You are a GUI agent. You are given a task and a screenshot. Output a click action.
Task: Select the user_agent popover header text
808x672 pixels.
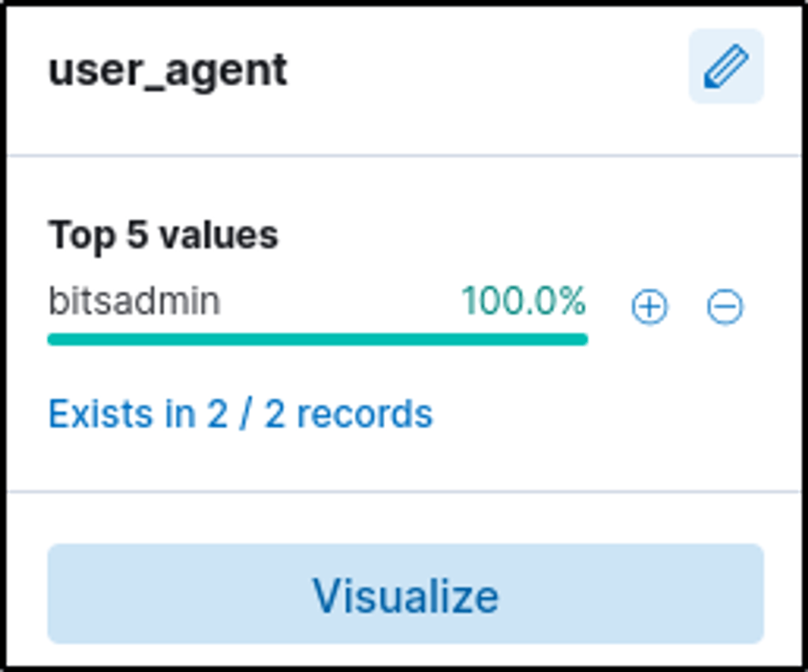click(x=168, y=70)
